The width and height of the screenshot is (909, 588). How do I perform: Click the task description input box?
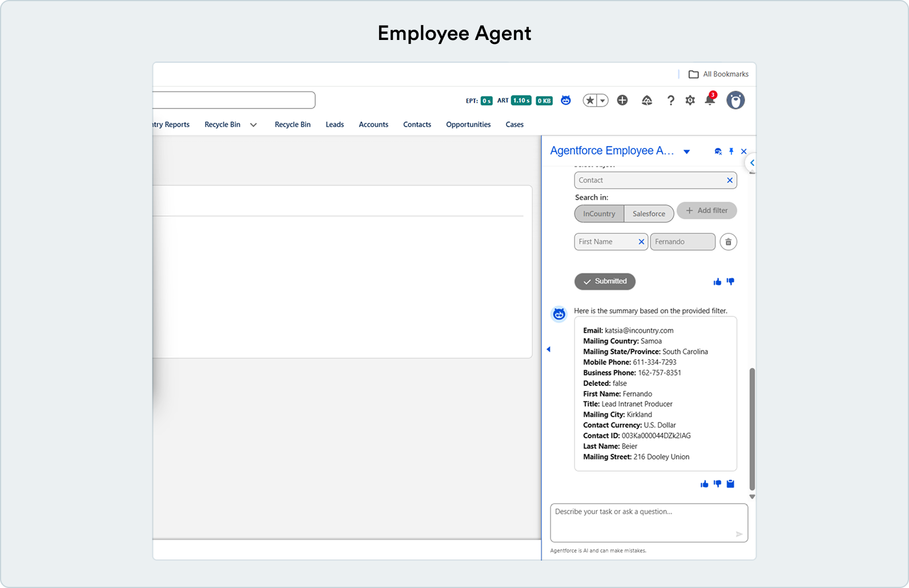point(649,523)
